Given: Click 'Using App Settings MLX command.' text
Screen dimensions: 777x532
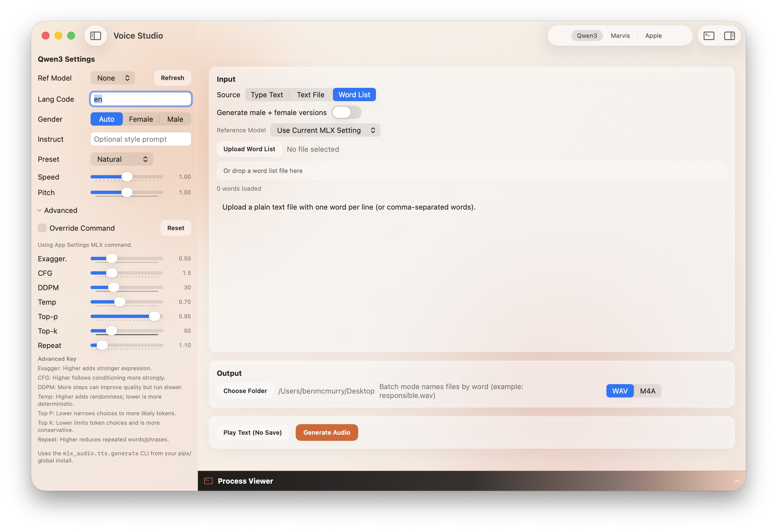Looking at the screenshot, I should click(x=85, y=245).
